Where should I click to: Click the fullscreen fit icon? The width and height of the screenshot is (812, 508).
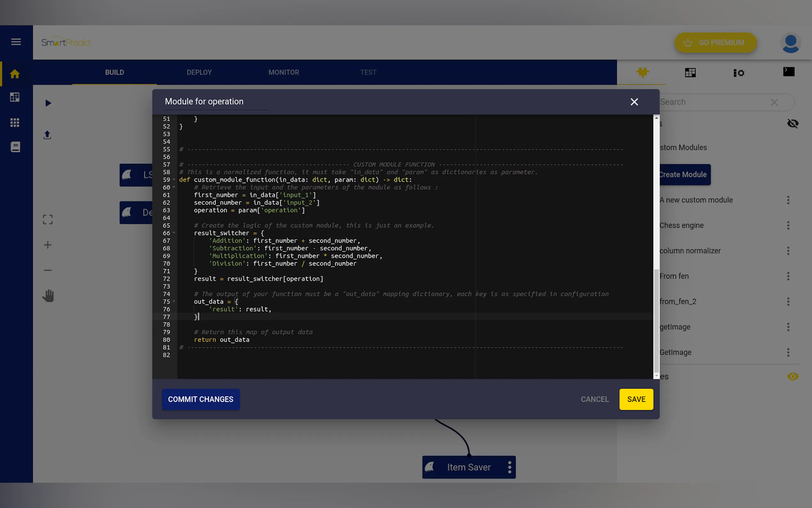click(48, 219)
